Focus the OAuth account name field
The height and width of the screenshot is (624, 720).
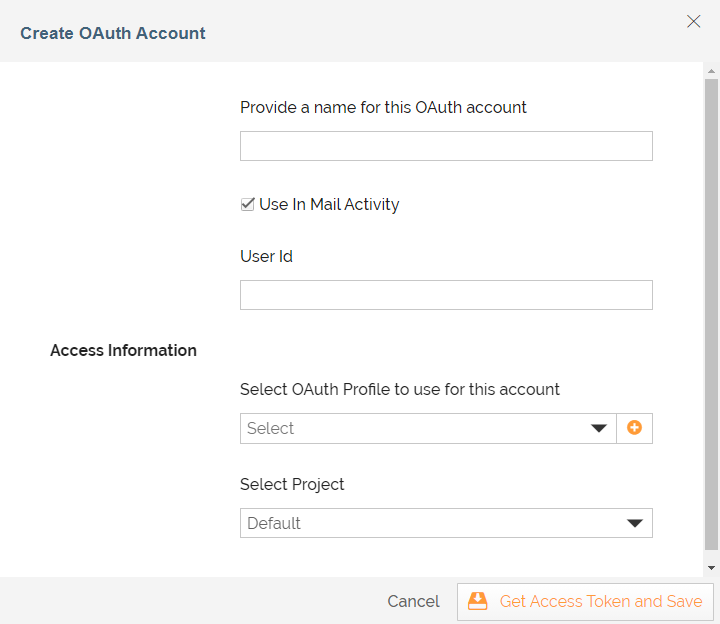click(446, 146)
